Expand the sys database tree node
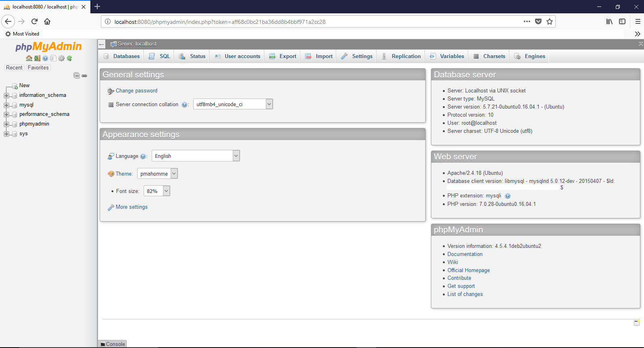This screenshot has width=644, height=348. click(x=6, y=134)
